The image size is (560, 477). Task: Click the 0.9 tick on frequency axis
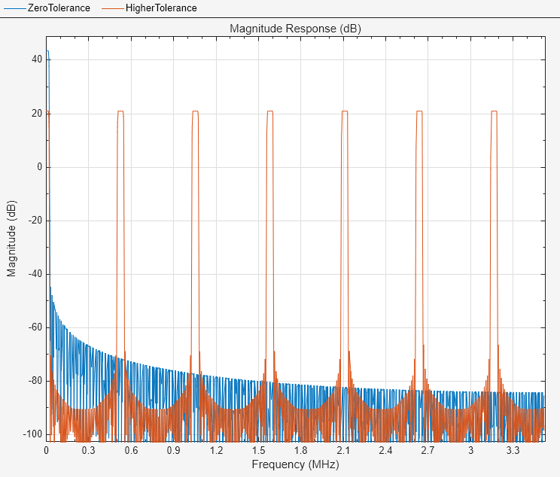click(174, 450)
